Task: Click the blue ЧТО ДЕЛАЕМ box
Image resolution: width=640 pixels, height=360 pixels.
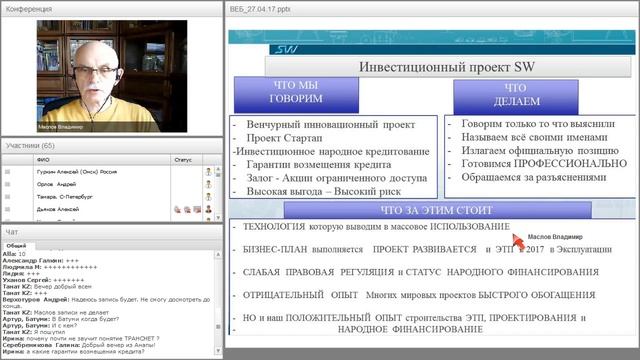Action: 516,97
